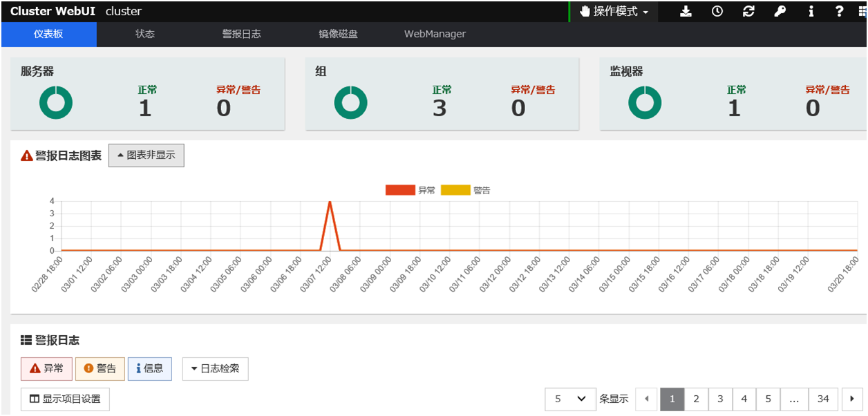The height and width of the screenshot is (416, 868).
Task: Expand the 日志检索 log search panel
Action: 215,369
